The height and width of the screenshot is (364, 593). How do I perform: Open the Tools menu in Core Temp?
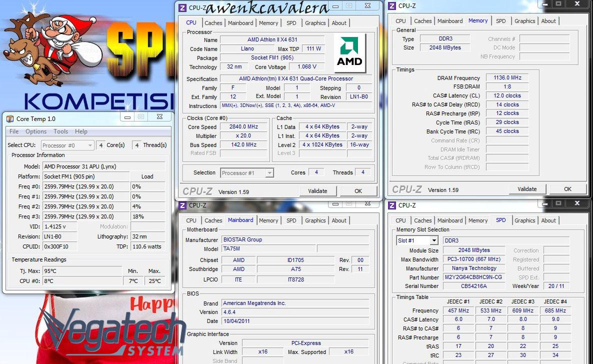[60, 131]
